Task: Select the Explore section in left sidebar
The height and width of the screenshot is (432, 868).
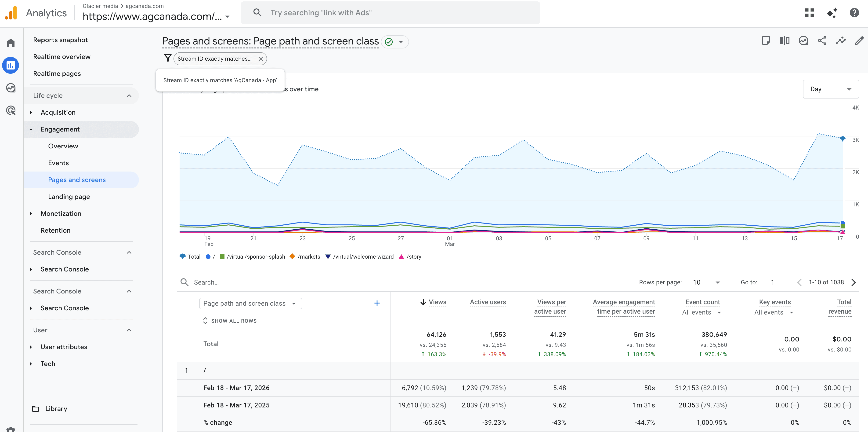Action: pos(11,88)
